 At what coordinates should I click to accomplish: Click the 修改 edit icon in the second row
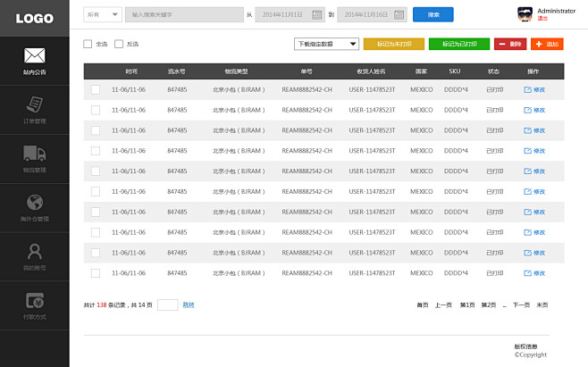point(527,110)
